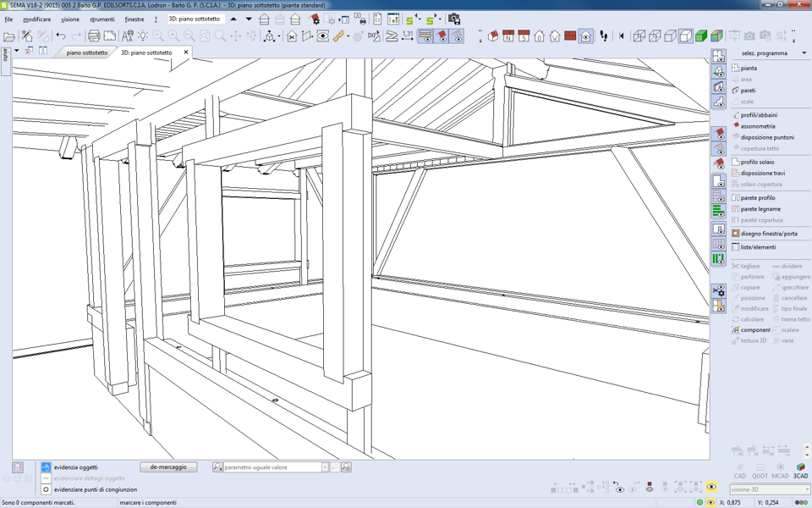Select the green solid cube view mode
Screen dimensions: 812x508
pyautogui.click(x=701, y=36)
